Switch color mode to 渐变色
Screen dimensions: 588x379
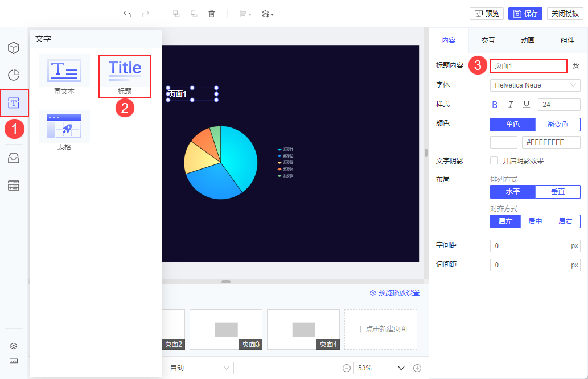coord(558,125)
